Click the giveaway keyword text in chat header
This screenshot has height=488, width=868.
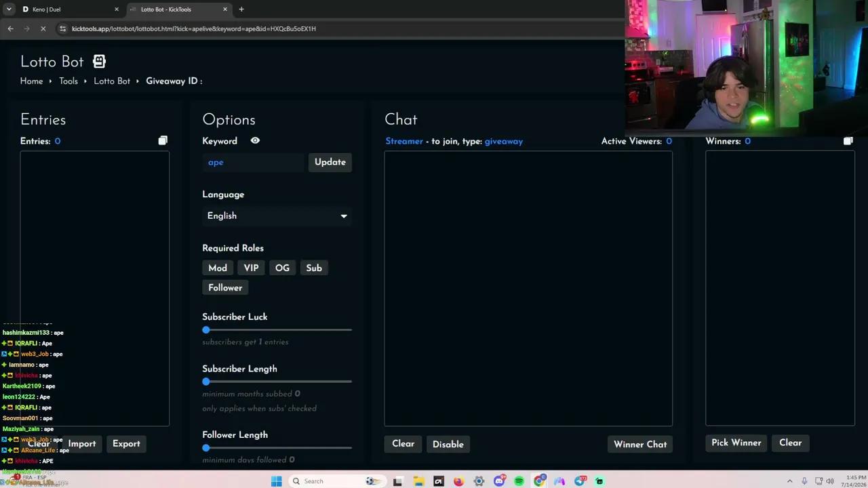504,141
